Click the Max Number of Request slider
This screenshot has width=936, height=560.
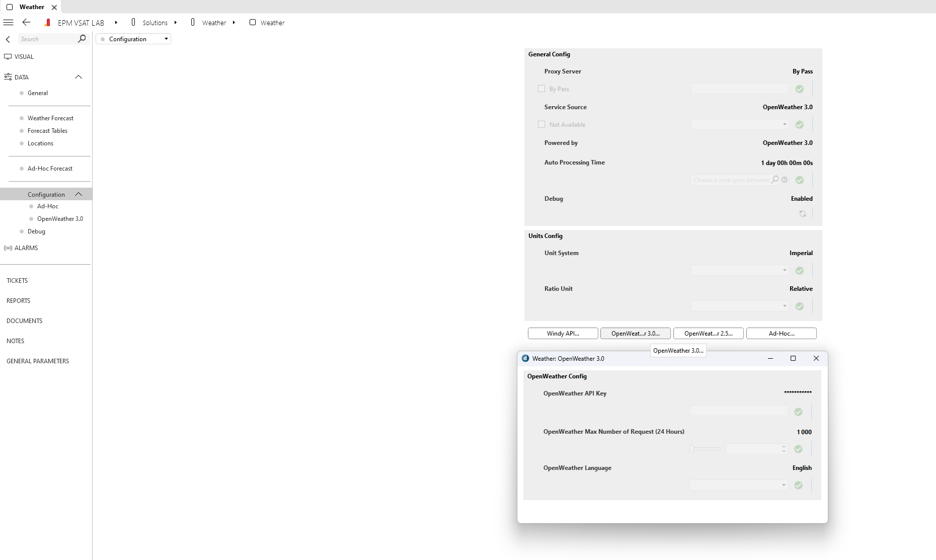[705, 449]
